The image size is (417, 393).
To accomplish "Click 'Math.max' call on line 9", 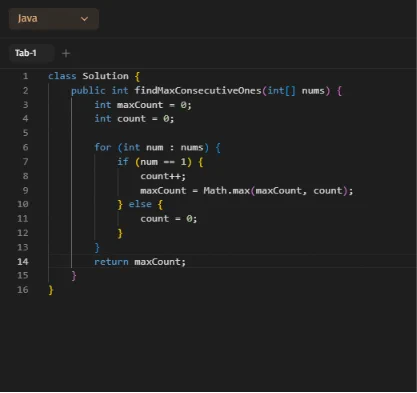I will 227,191.
